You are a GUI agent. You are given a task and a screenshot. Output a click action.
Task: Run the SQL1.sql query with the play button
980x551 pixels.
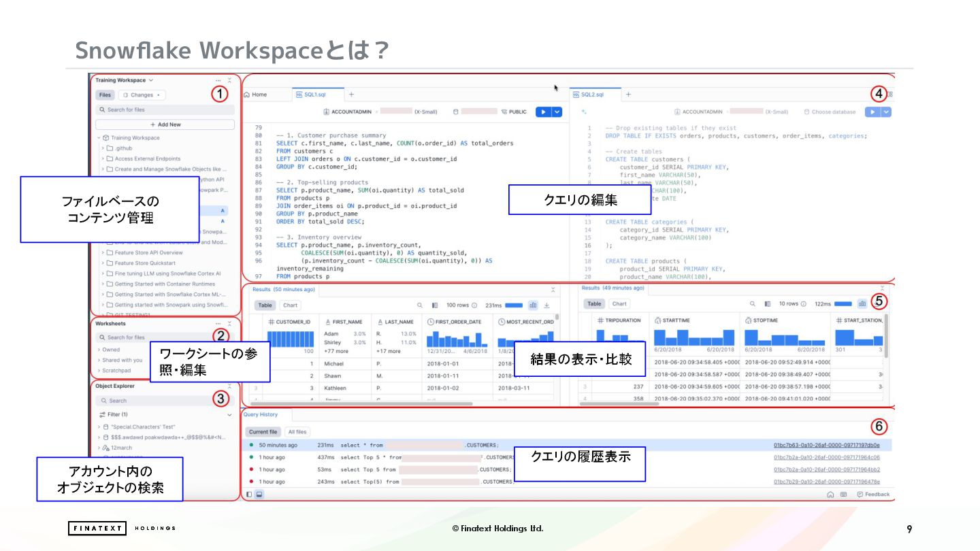543,112
